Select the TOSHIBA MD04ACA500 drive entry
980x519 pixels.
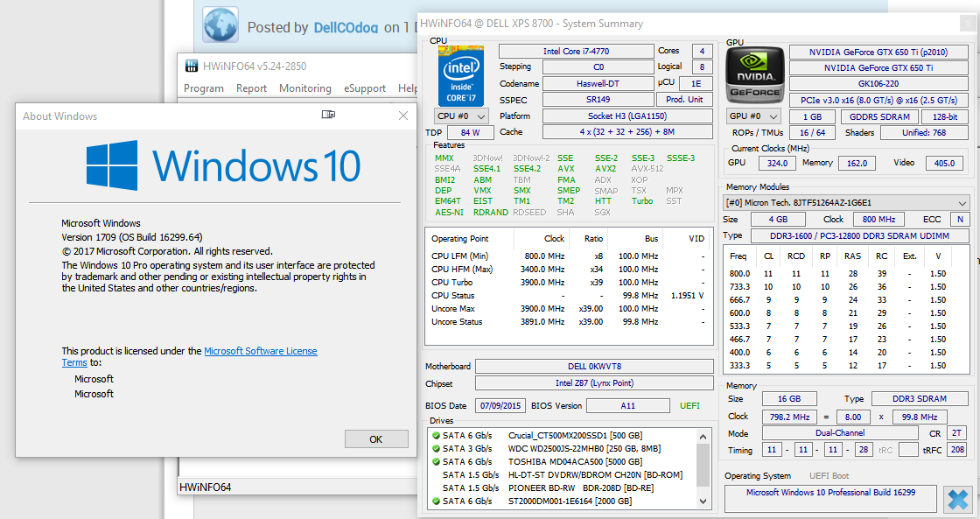coord(575,461)
